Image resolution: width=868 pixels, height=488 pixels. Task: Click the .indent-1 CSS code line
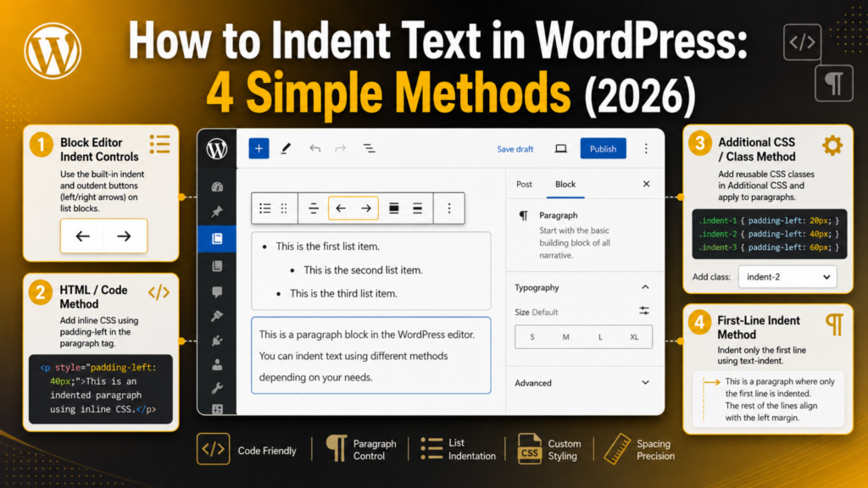point(768,220)
